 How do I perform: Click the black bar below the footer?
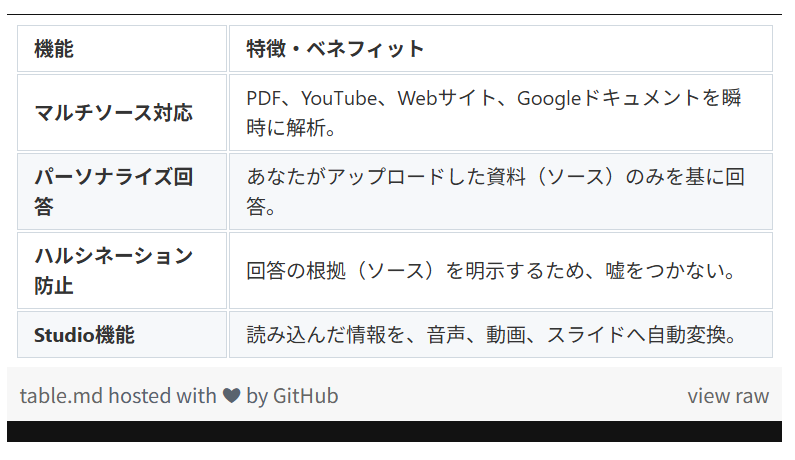(x=394, y=431)
